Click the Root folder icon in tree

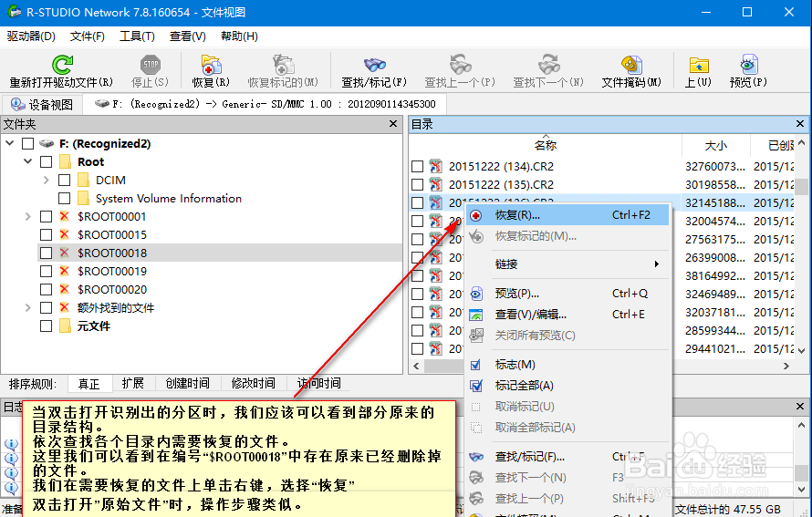[x=66, y=162]
